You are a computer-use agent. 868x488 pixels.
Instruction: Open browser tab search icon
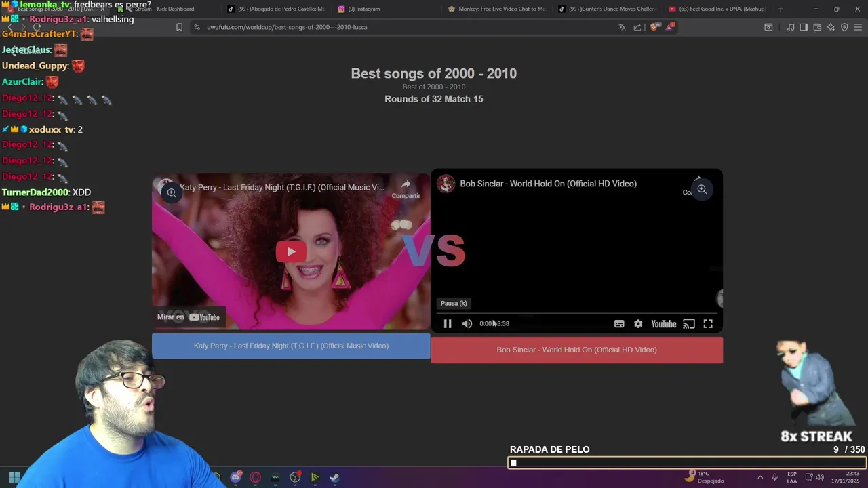[x=768, y=27]
